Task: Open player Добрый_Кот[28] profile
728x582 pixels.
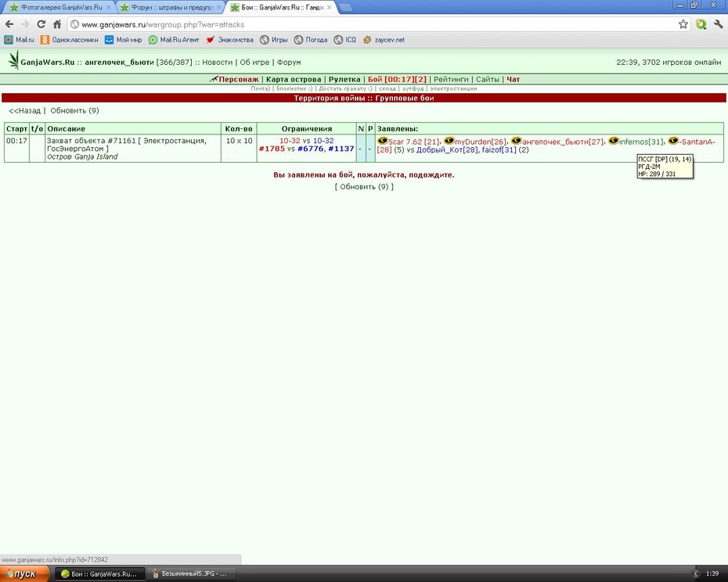Action: click(x=447, y=150)
